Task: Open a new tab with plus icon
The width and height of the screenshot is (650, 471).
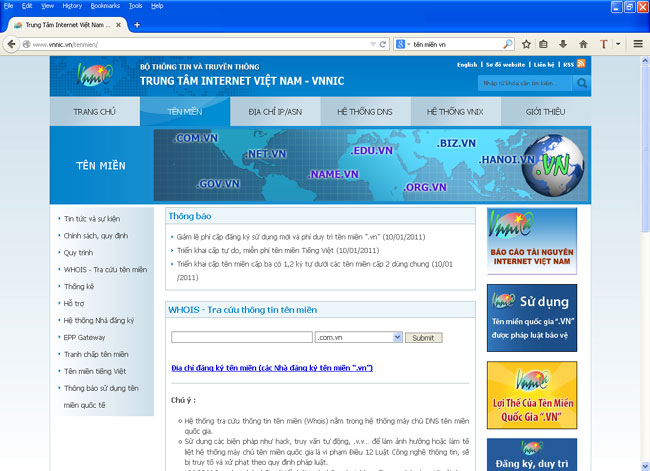Action: coord(137,25)
